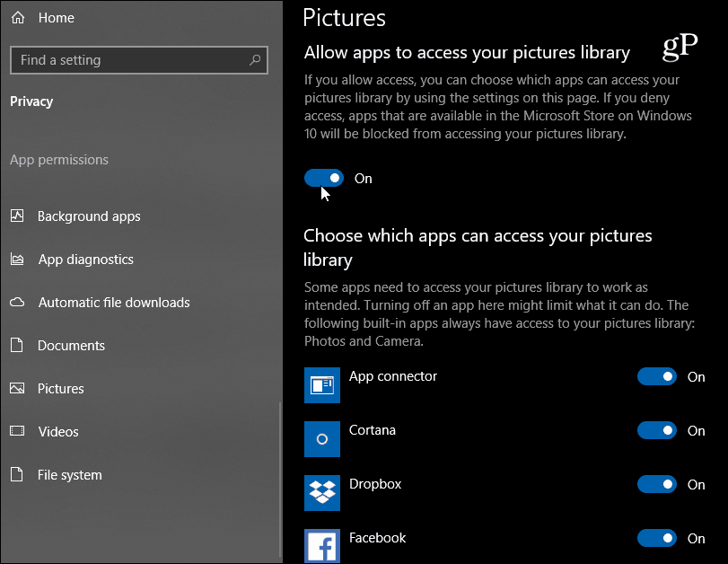Click the Dropbox app icon
Viewport: 728px width, 564px height.
click(x=321, y=492)
